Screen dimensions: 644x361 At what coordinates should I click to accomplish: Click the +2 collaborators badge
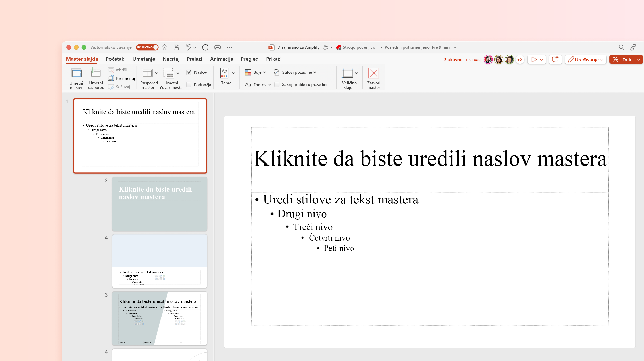(520, 60)
